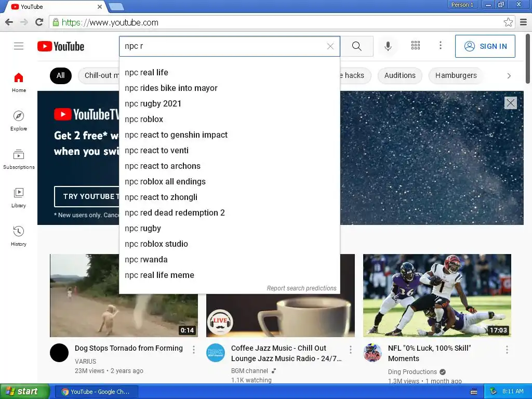Open the NFL 0% Luck video title
This screenshot has width=532, height=399.
429,353
